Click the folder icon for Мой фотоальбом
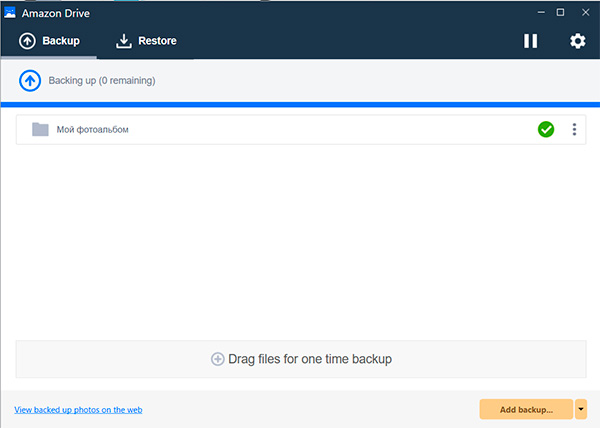The image size is (600, 428). point(40,129)
